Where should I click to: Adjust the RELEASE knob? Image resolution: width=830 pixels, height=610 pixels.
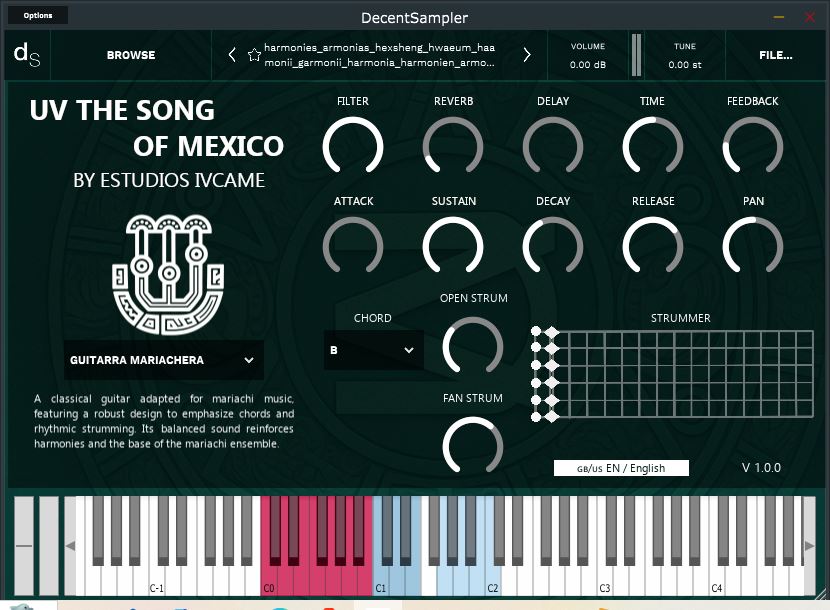[x=653, y=246]
